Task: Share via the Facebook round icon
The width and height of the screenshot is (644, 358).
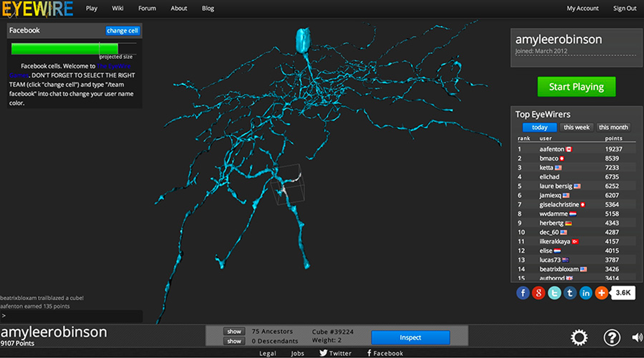Action: (x=523, y=293)
